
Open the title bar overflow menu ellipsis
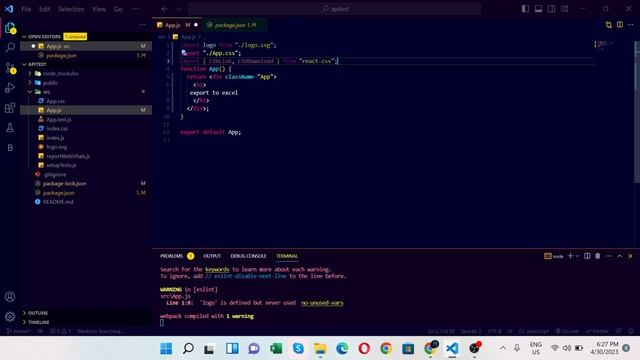(x=136, y=9)
